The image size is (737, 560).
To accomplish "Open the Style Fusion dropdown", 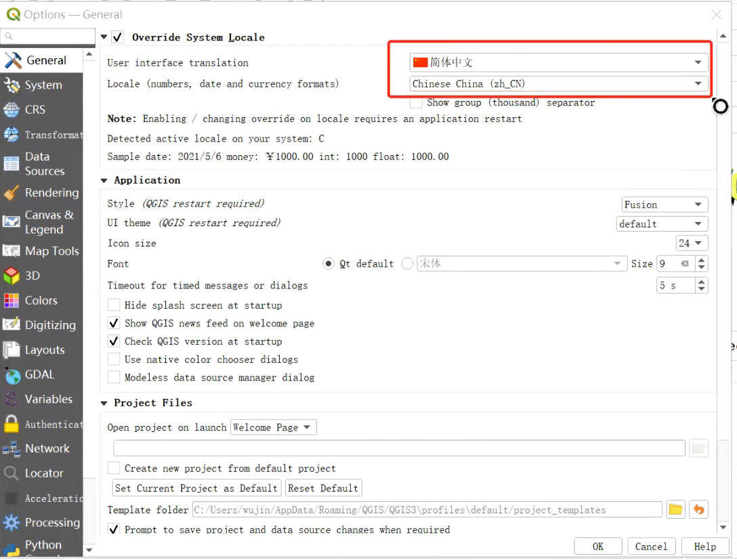I will (665, 204).
